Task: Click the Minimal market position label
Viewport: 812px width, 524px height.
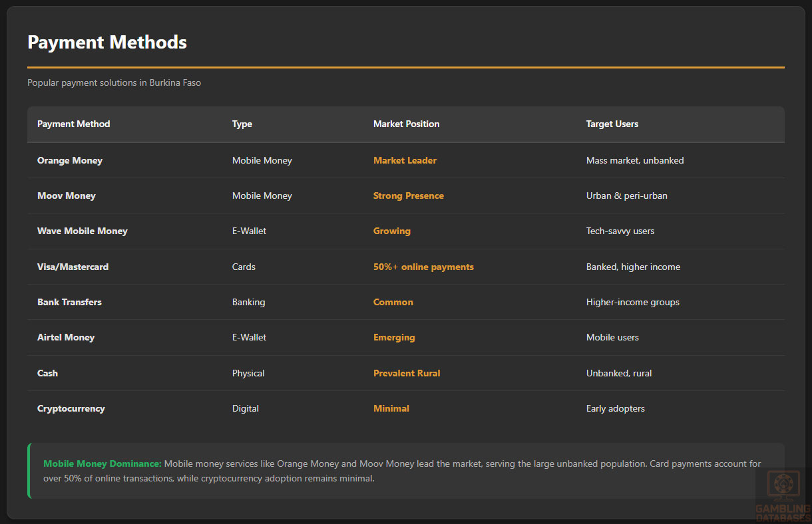Action: [x=391, y=408]
